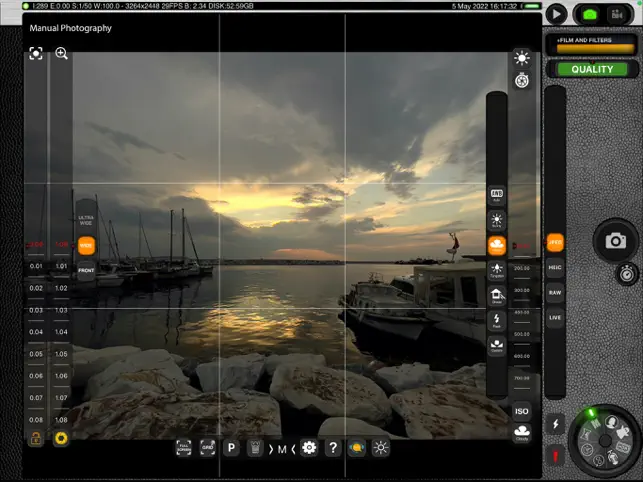Click the right chevron beside M mode
This screenshot has height=482, width=643.
pyautogui.click(x=293, y=448)
